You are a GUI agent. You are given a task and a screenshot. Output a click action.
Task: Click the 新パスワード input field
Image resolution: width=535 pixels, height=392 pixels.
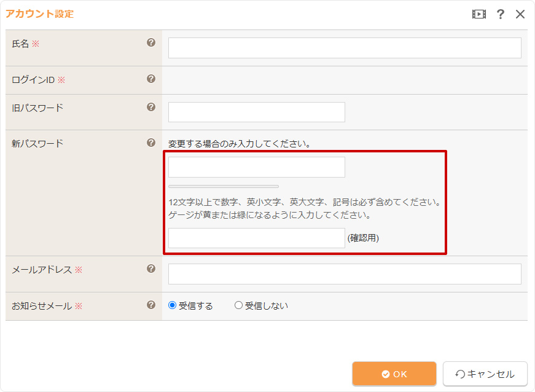coord(256,167)
